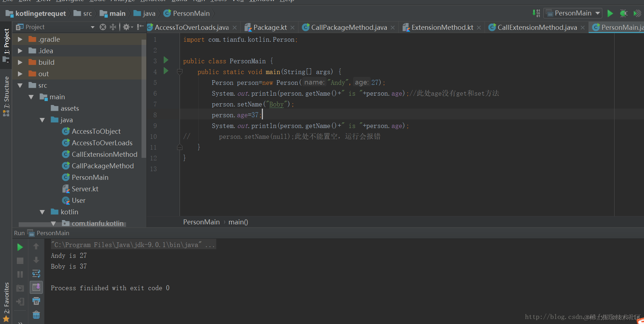Image resolution: width=644 pixels, height=324 pixels.
Task: Select CallPackageMethod in project tree
Action: (98, 166)
